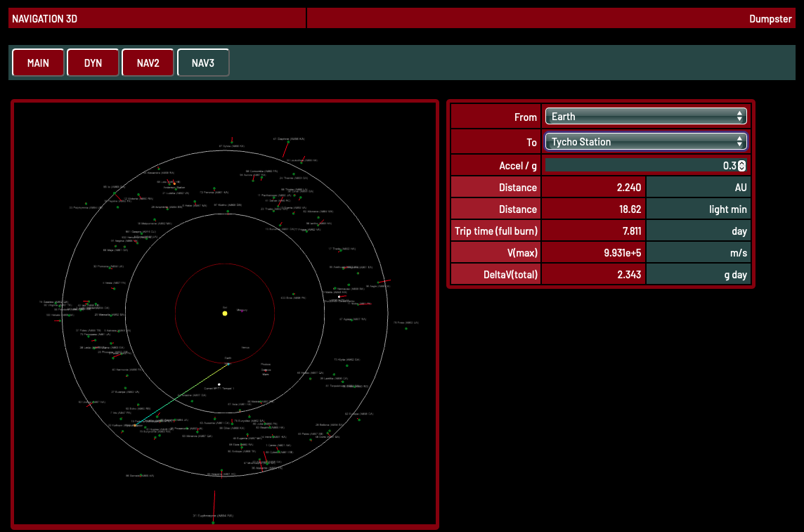Image resolution: width=804 pixels, height=532 pixels.
Task: Select the 41 Daphne asteroid marker
Action: 287,143
